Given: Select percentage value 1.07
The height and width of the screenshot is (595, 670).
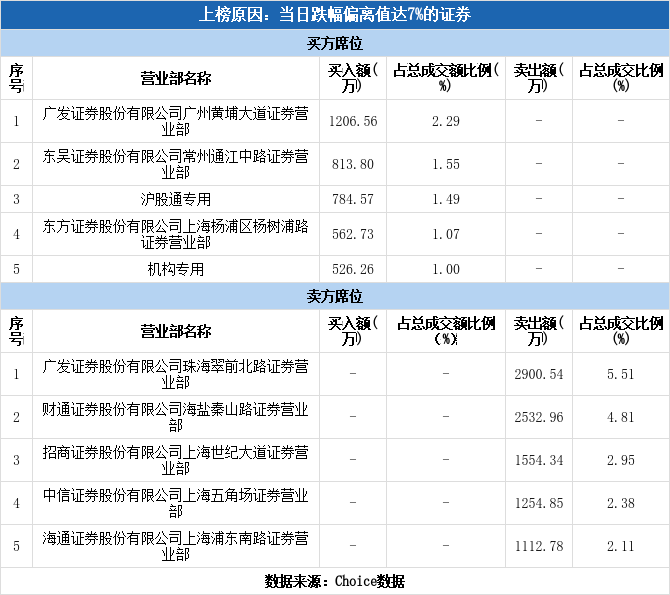Looking at the screenshot, I should point(446,234).
